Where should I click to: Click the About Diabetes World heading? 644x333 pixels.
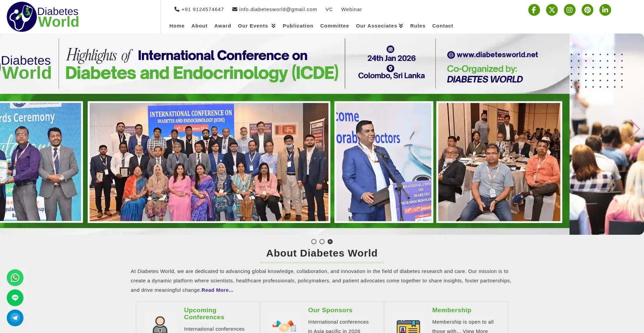[x=322, y=253]
